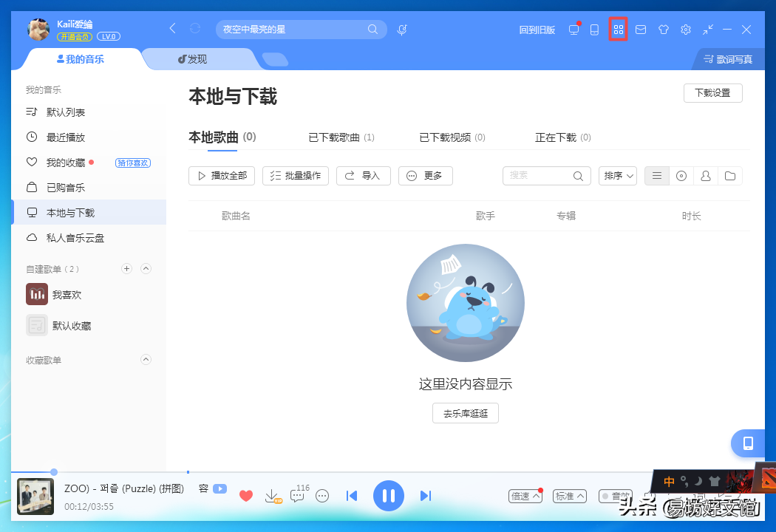The height and width of the screenshot is (532, 776).
Task: Select 正在下载 tab
Action: coord(563,137)
